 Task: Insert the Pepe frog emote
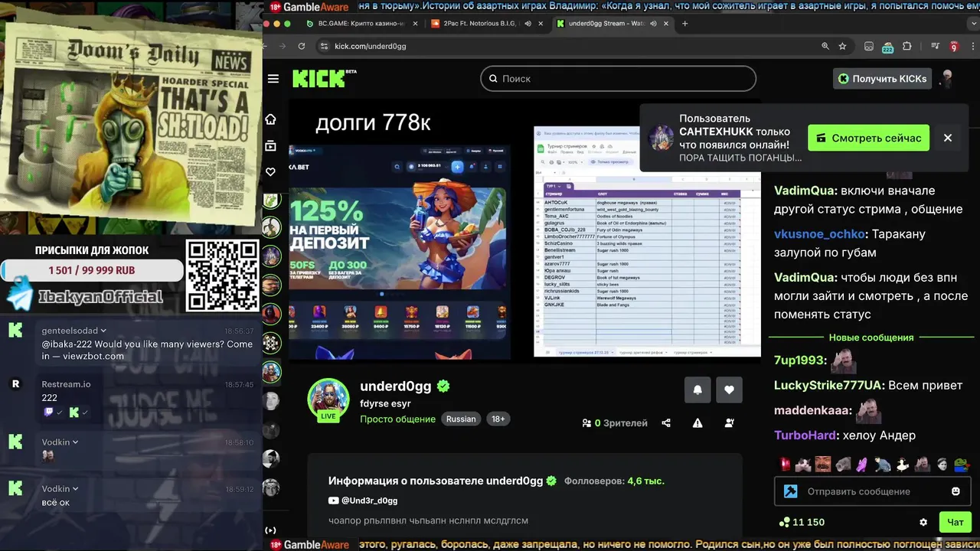tap(961, 464)
